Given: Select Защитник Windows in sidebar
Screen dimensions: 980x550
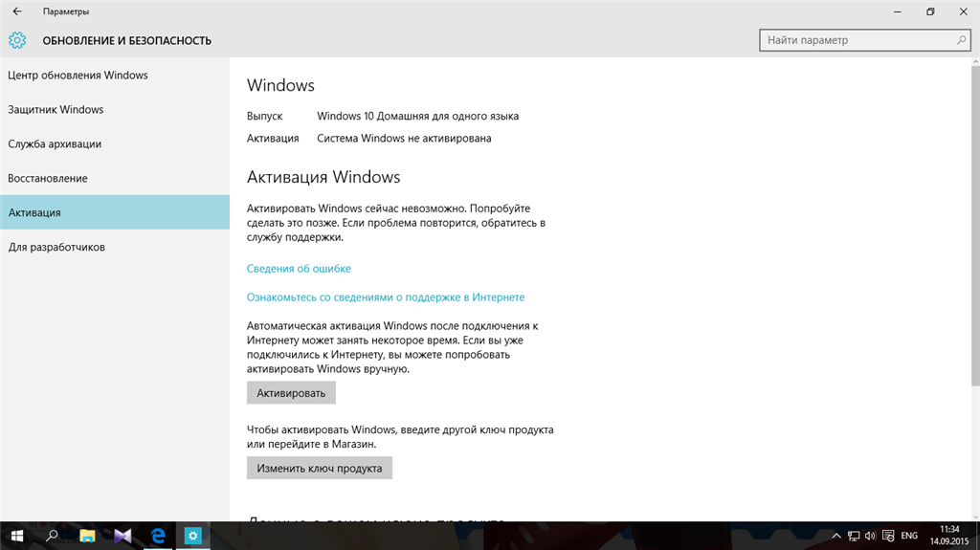Looking at the screenshot, I should pyautogui.click(x=115, y=109).
